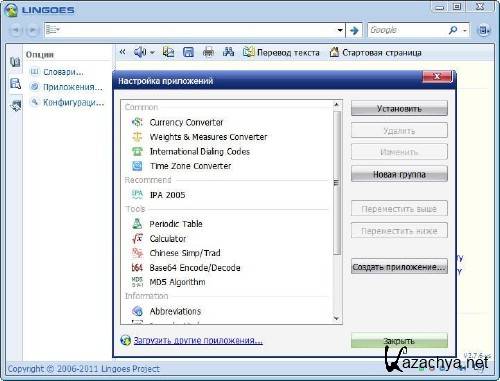Viewport: 500px width, 381px height.
Task: Click the list scrollbar down arrow
Action: point(337,319)
